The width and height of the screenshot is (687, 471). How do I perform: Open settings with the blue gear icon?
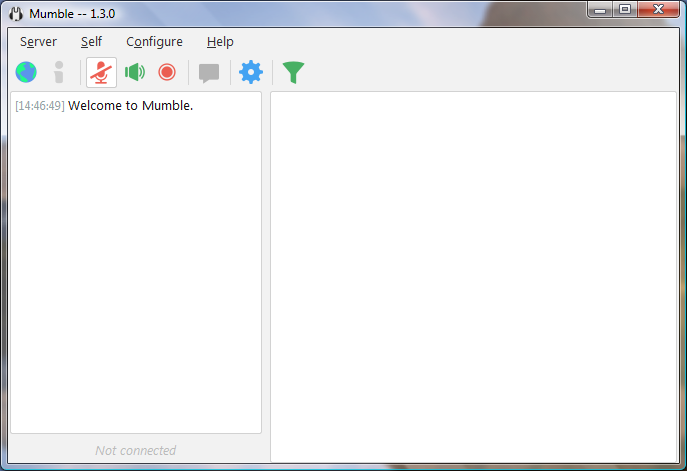pyautogui.click(x=251, y=72)
